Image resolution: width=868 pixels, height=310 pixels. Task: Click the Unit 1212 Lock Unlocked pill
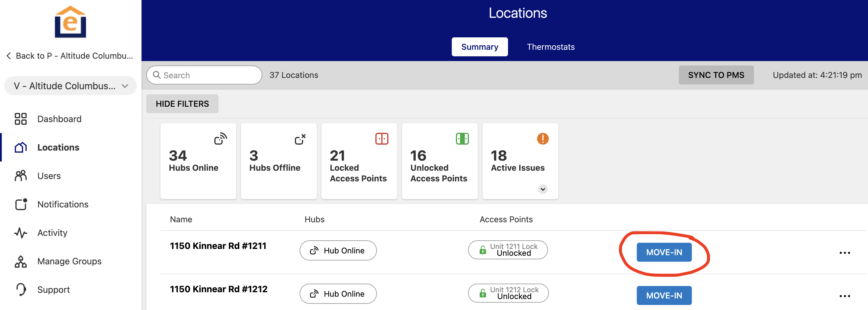click(508, 293)
